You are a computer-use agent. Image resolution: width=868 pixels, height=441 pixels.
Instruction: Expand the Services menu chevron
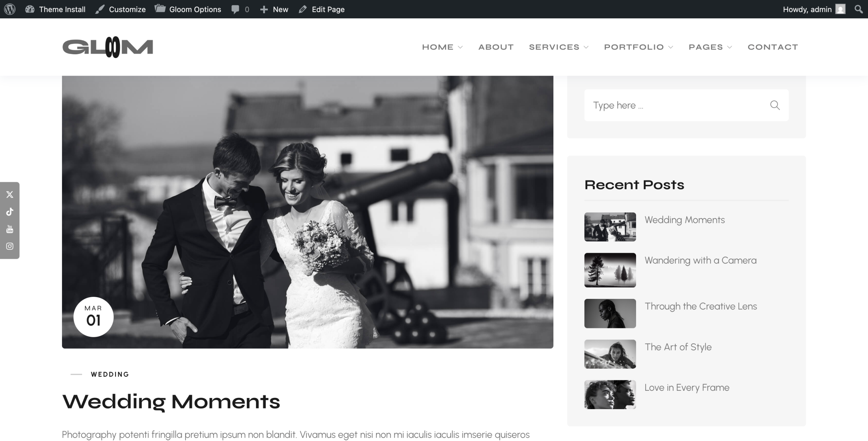point(586,47)
